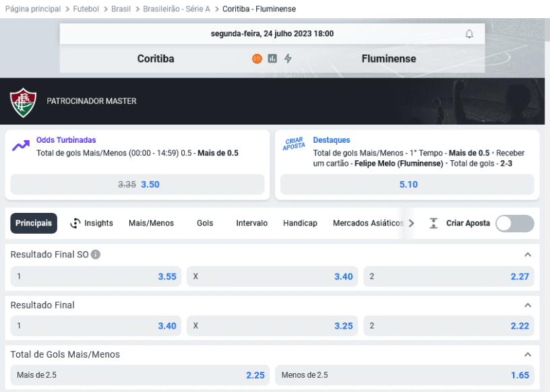
Task: Bet on X at 3.40 Resultado Final SO
Action: click(272, 277)
